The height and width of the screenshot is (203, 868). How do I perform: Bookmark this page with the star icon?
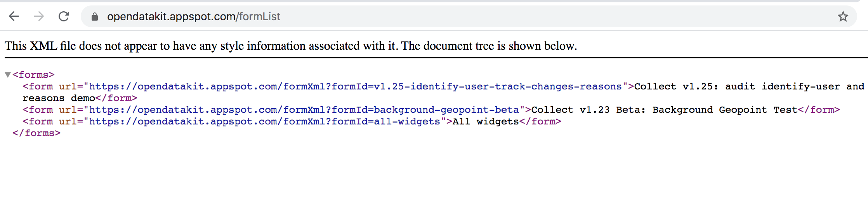(843, 16)
